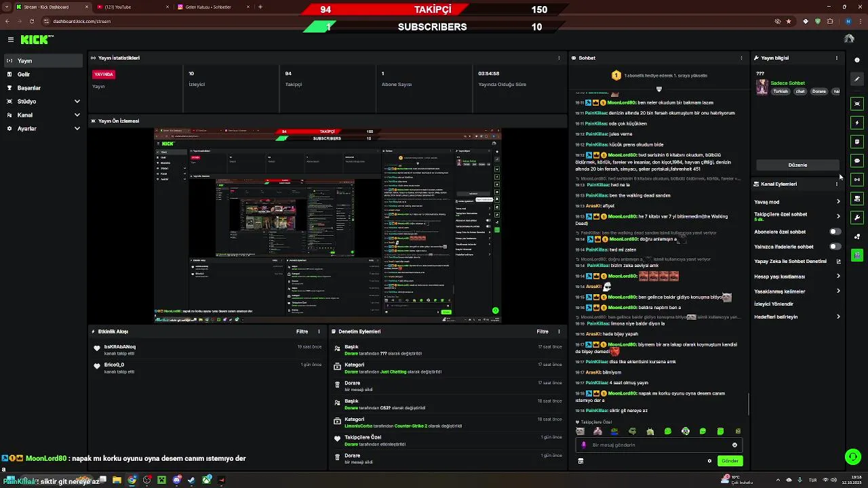This screenshot has height=488, width=868.
Task: Toggle Abonelere özel sohbet switch
Action: [x=835, y=232]
